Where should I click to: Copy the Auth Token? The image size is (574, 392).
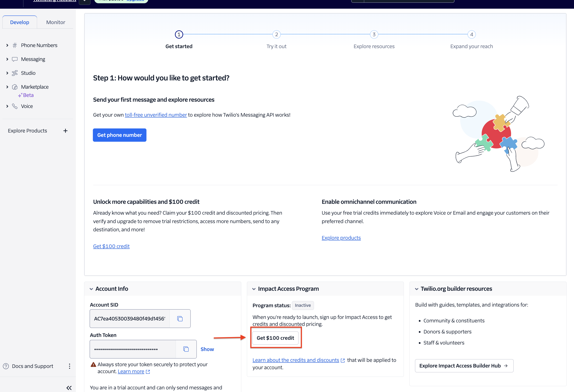coord(186,349)
